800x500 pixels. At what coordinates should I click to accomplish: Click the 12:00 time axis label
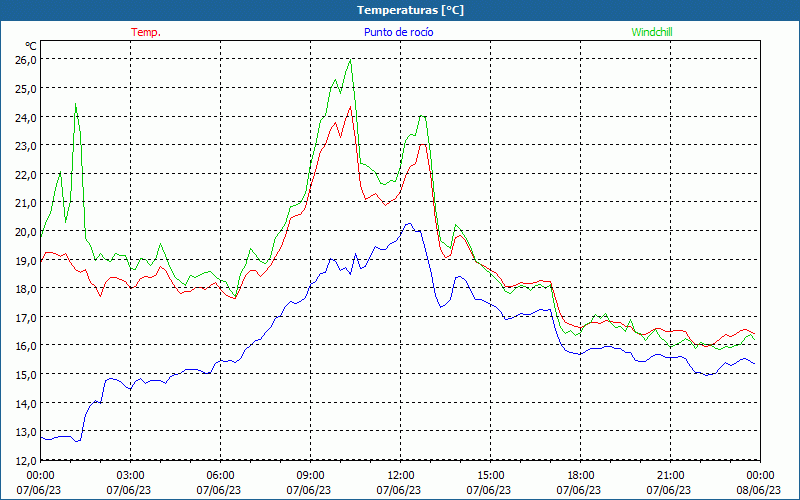(401, 475)
